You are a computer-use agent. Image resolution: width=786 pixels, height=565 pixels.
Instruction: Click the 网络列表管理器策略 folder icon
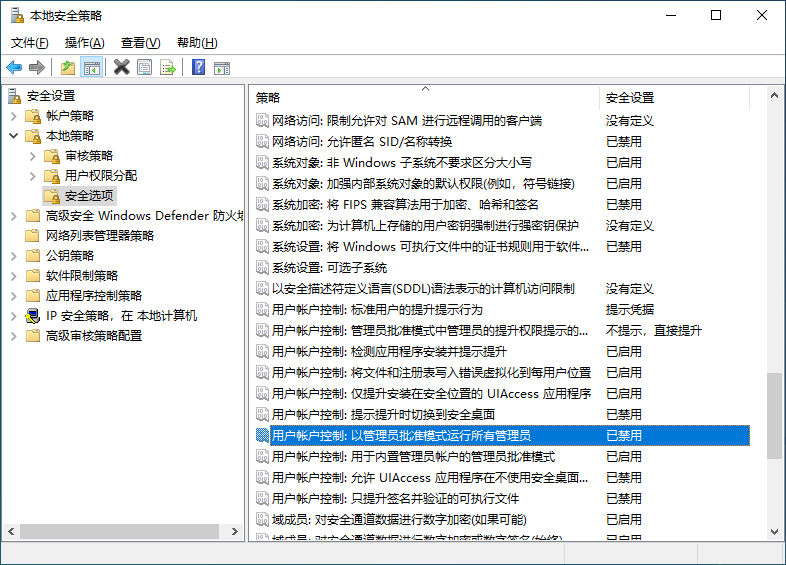click(33, 236)
